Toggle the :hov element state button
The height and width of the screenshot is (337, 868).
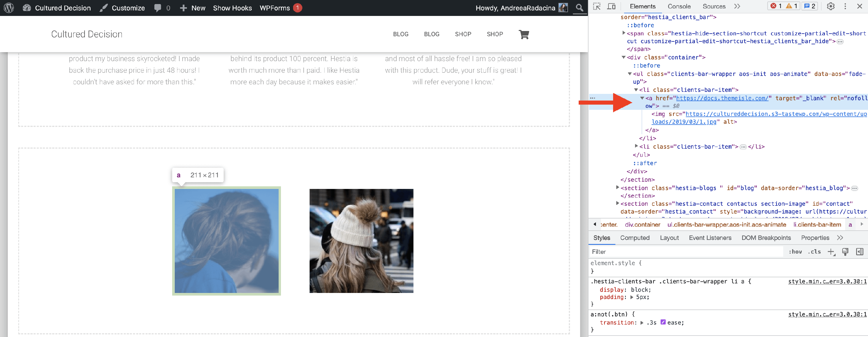pyautogui.click(x=795, y=252)
